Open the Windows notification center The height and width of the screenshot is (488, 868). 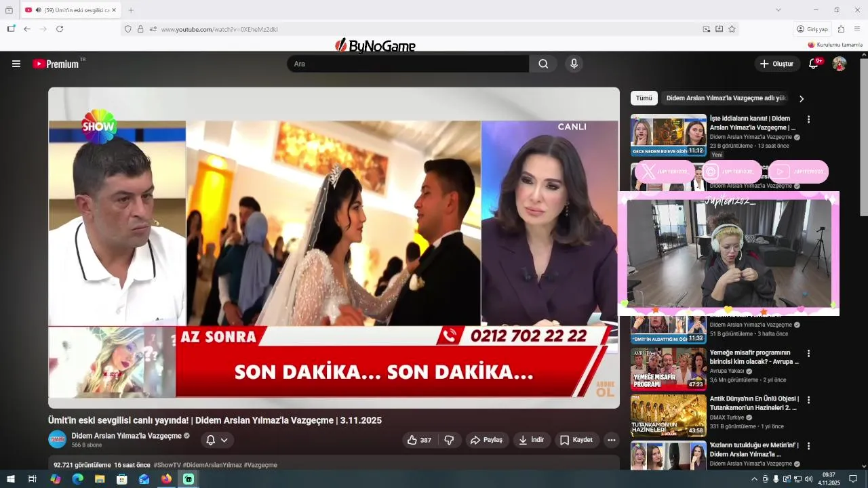[853, 479]
